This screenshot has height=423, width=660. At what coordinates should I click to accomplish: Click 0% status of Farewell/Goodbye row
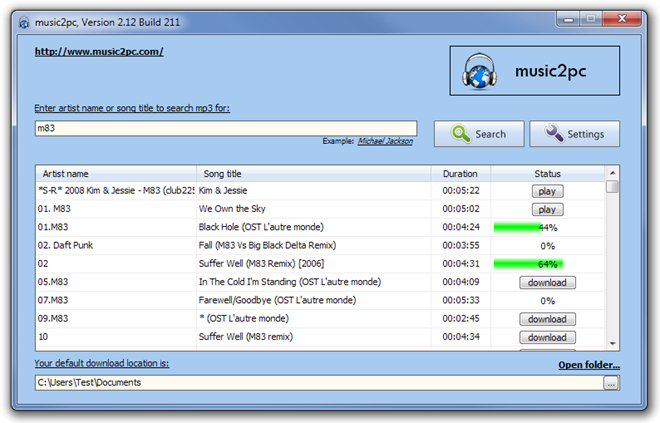548,301
